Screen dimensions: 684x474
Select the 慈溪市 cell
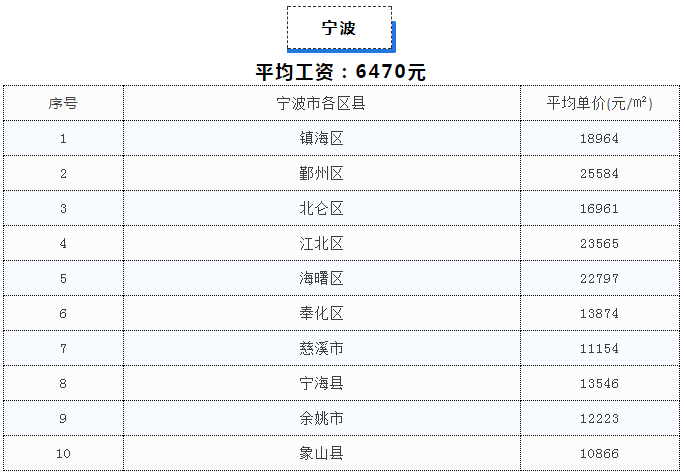tap(321, 348)
